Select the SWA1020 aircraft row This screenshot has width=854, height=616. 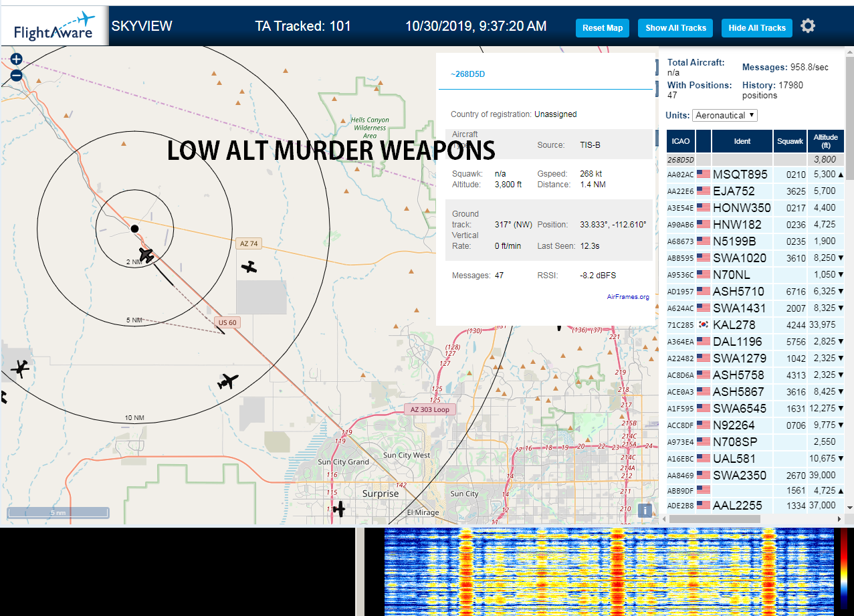tap(755, 258)
